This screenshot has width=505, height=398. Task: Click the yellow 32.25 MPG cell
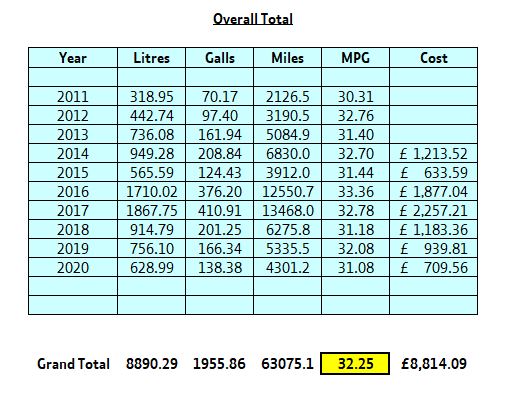click(355, 363)
